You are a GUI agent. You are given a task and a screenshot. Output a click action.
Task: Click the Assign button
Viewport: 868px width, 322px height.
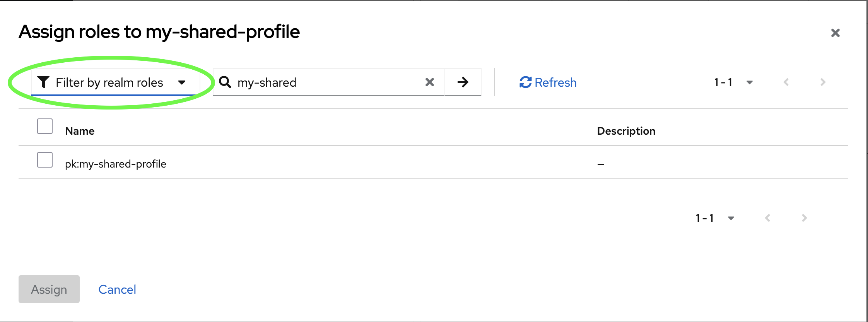(x=49, y=289)
